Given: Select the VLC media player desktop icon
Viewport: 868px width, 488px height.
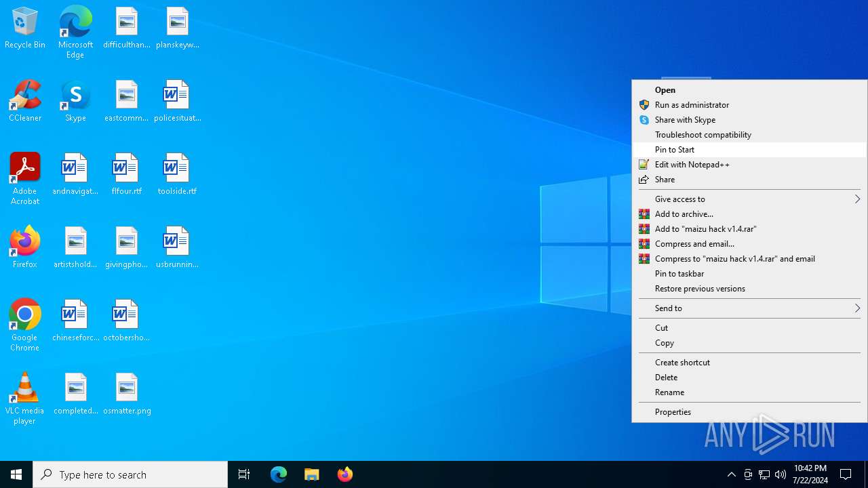Looking at the screenshot, I should click(x=25, y=399).
